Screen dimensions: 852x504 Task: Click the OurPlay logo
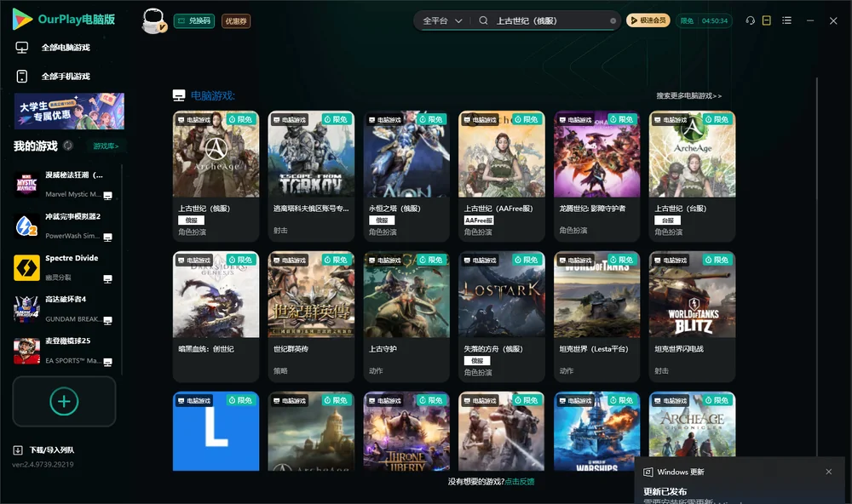tap(64, 20)
